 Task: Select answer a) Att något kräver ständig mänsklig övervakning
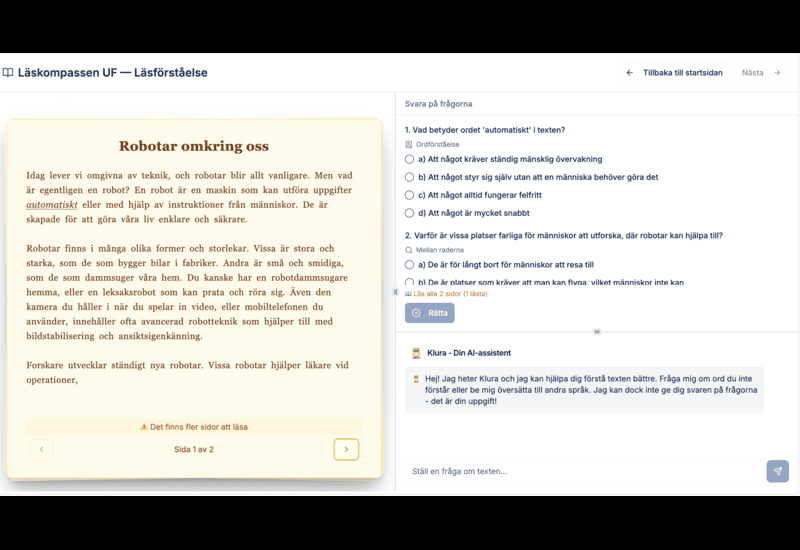point(410,159)
